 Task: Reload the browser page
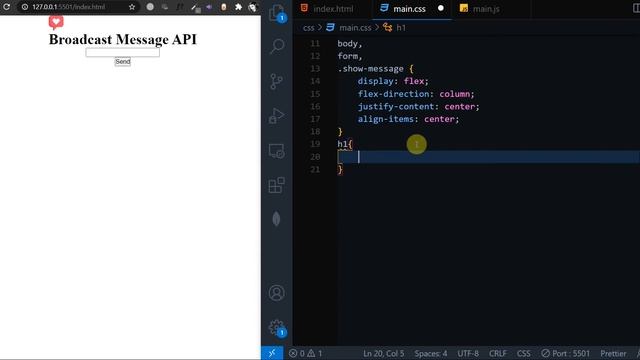[x=6, y=7]
